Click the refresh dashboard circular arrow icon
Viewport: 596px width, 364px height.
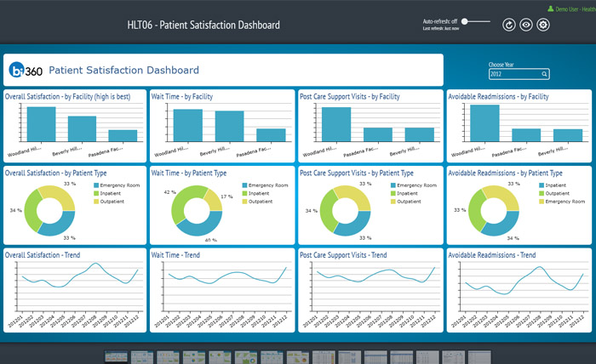click(509, 25)
